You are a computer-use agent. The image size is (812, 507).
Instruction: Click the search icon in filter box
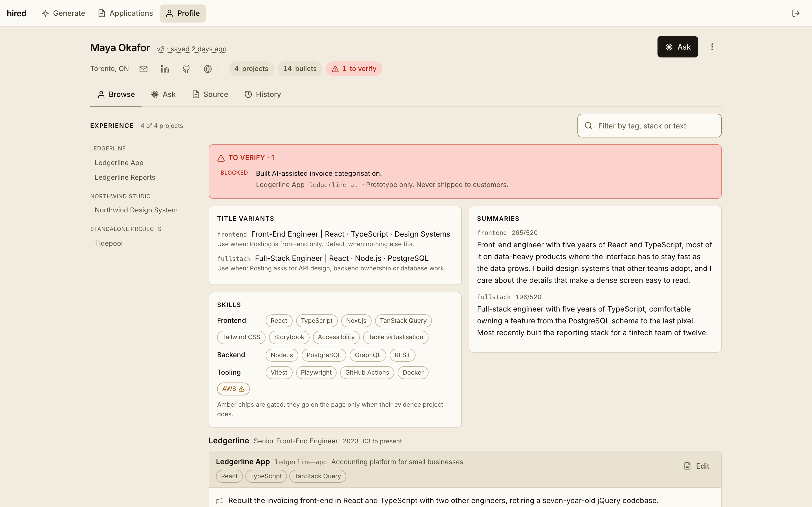[588, 126]
